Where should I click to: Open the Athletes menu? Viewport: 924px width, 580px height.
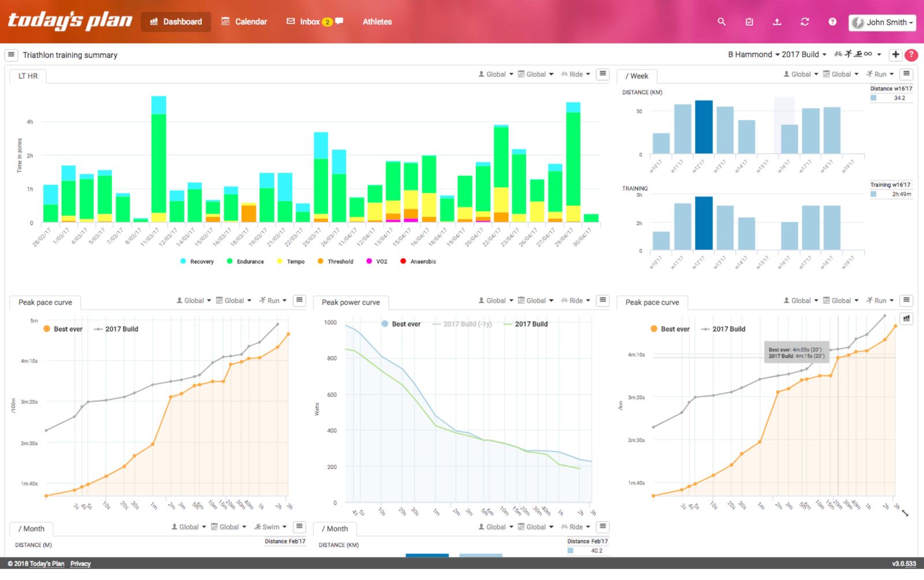[x=377, y=21]
